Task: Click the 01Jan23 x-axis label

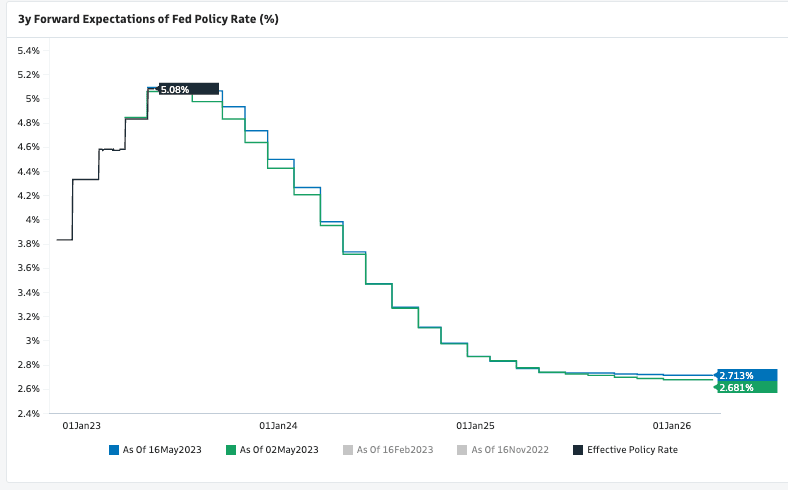Action: tap(80, 425)
